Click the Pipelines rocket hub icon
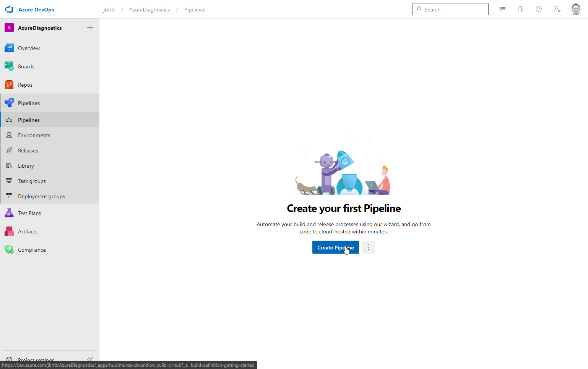The width and height of the screenshot is (588, 369). coord(9,103)
